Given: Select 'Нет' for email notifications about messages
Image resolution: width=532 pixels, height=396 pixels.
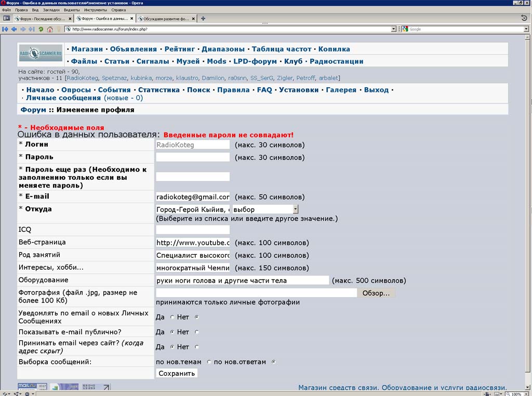Looking at the screenshot, I should pos(197,317).
